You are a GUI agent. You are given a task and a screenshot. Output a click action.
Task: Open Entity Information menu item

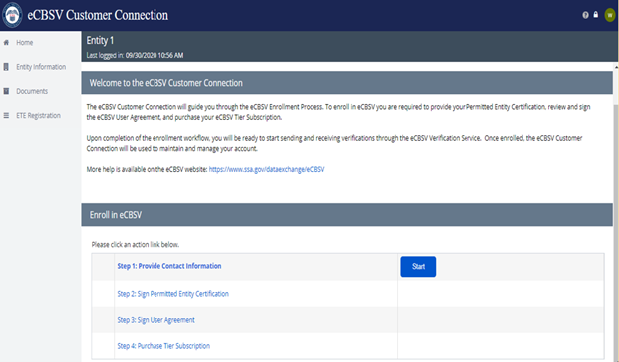tap(41, 67)
